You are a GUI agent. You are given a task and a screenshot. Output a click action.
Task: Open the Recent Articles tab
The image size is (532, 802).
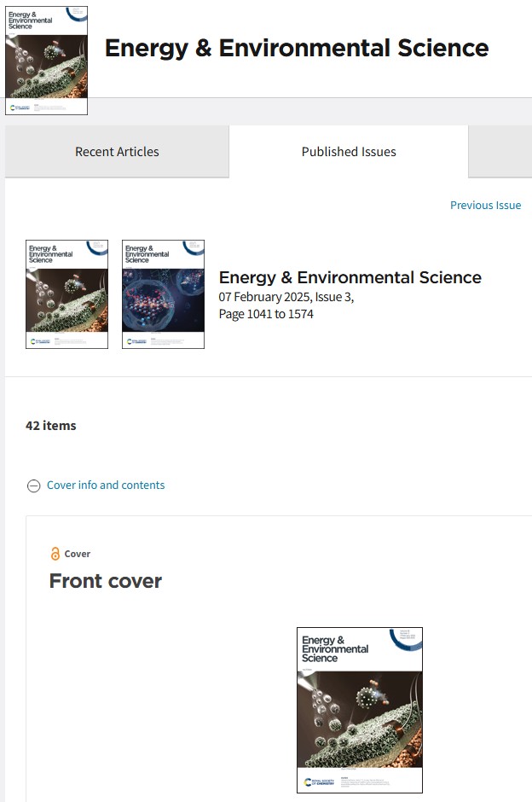117,152
